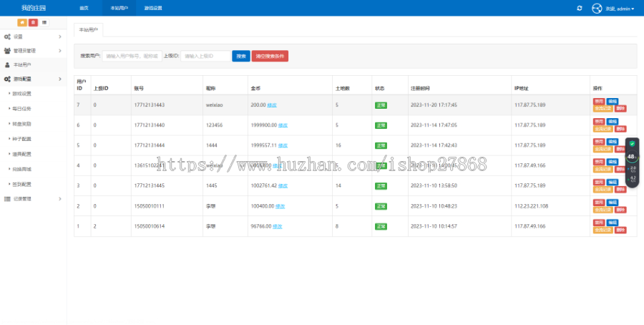Click the red 清空搜索条件 button

pos(270,57)
